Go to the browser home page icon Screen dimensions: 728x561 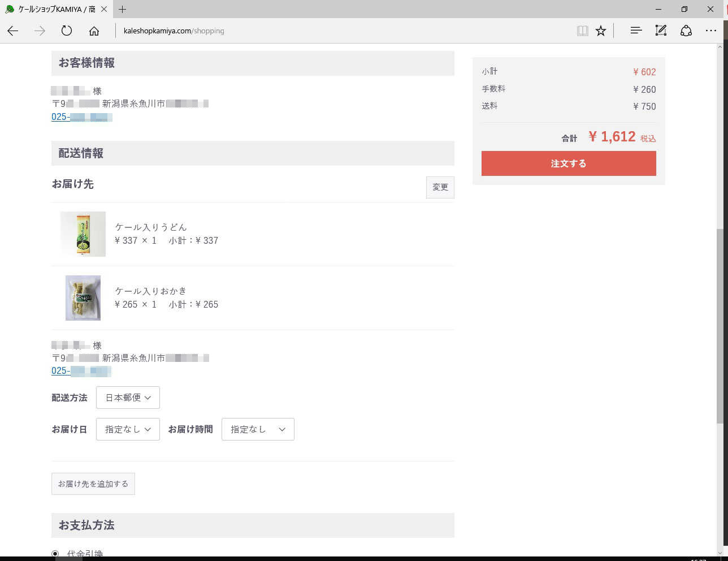(94, 31)
